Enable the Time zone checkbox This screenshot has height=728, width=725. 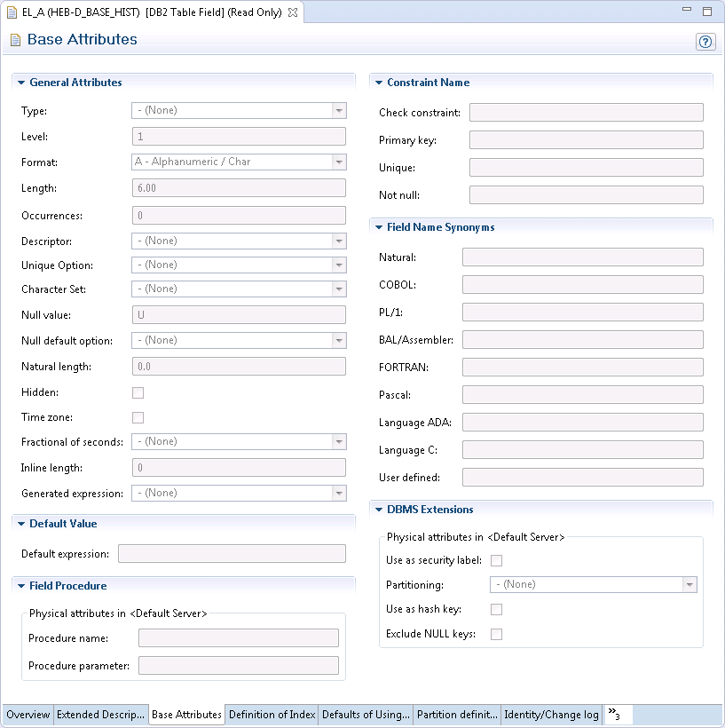pyautogui.click(x=138, y=417)
